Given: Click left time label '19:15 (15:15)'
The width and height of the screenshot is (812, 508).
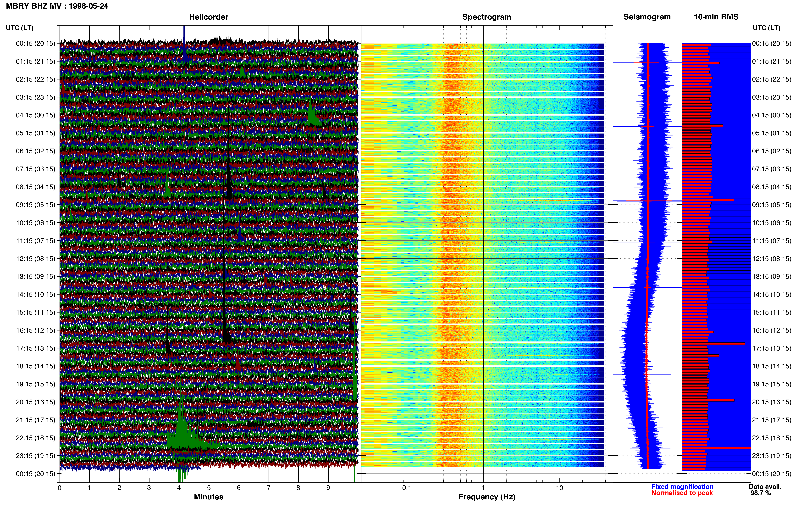Looking at the screenshot, I should 36,384.
